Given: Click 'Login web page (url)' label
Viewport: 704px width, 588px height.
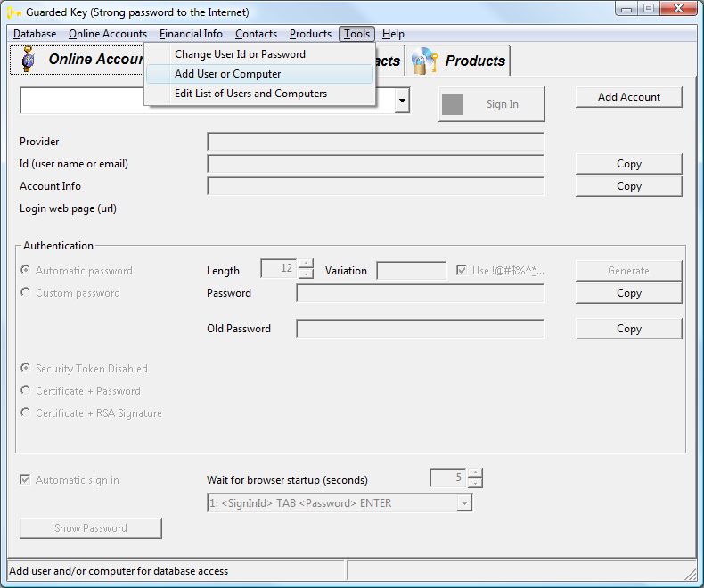Looking at the screenshot, I should (69, 208).
